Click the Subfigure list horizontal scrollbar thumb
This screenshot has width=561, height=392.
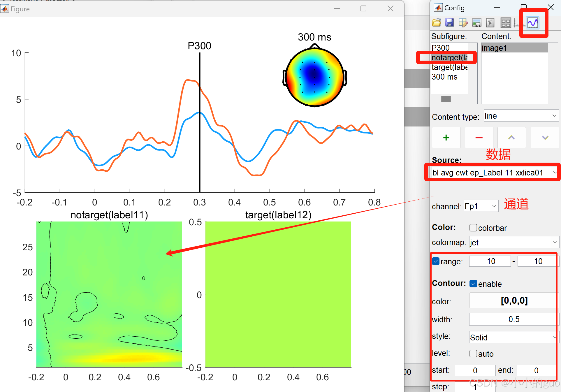click(446, 99)
